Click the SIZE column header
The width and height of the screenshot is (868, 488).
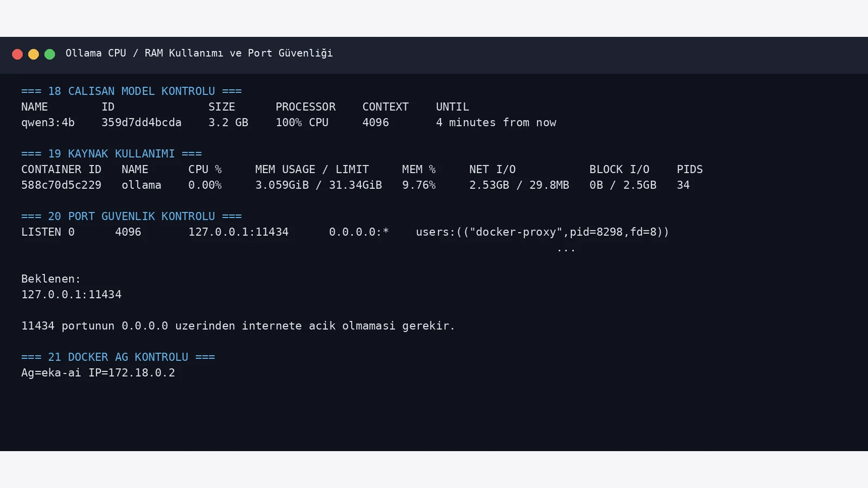tap(222, 107)
